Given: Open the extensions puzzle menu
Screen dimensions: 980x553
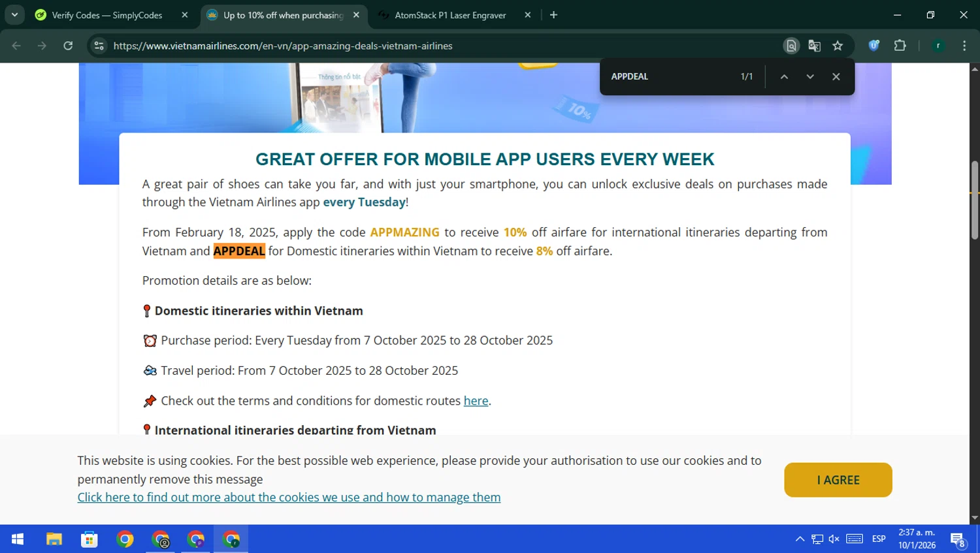Looking at the screenshot, I should click(x=900, y=46).
